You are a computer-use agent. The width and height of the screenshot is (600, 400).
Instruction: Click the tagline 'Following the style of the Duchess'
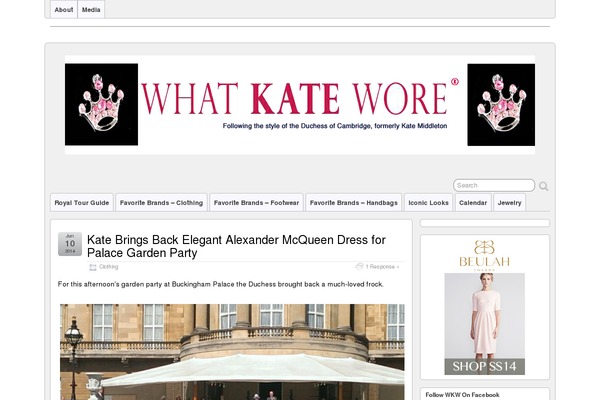pyautogui.click(x=335, y=126)
